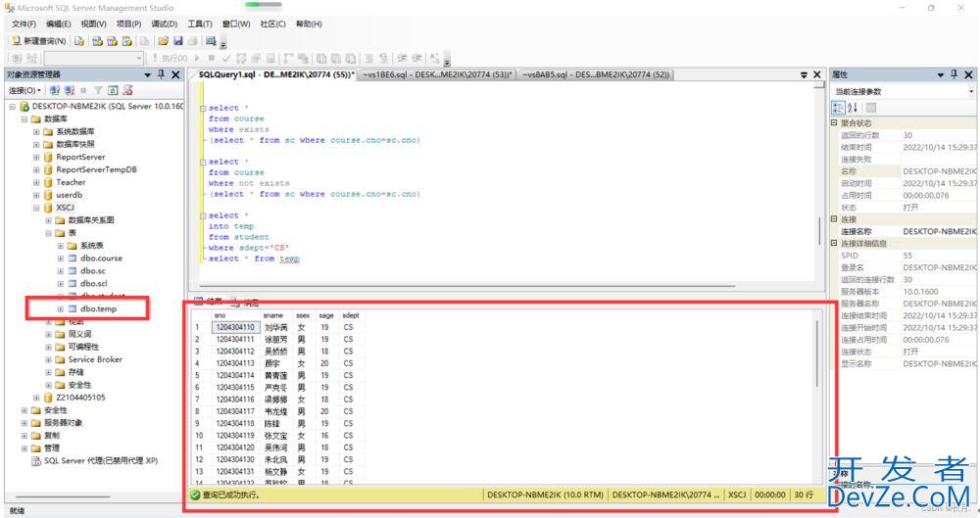
Task: Open the 文件(F) menu
Action: click(24, 24)
